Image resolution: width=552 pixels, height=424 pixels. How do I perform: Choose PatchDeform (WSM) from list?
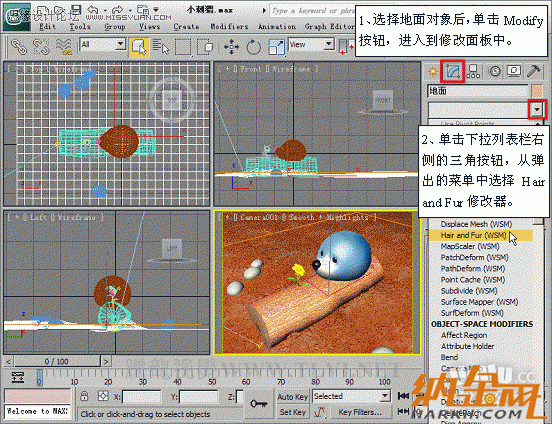474,257
